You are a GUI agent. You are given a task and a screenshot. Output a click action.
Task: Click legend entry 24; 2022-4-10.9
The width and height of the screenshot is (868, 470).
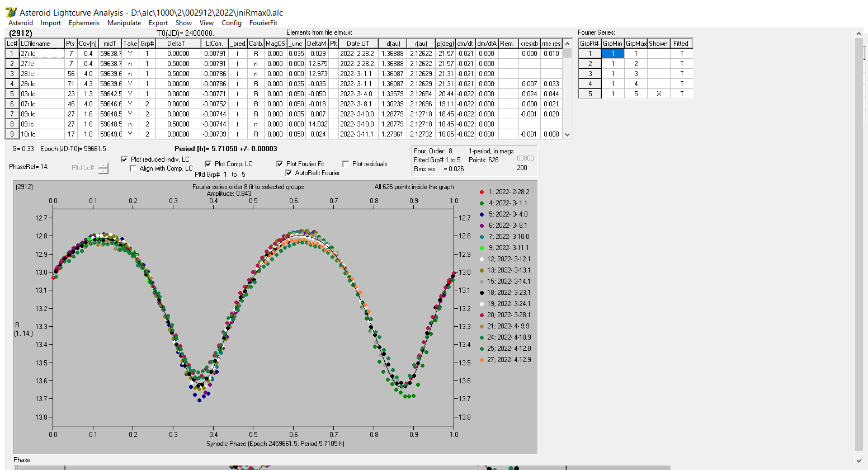(x=508, y=337)
